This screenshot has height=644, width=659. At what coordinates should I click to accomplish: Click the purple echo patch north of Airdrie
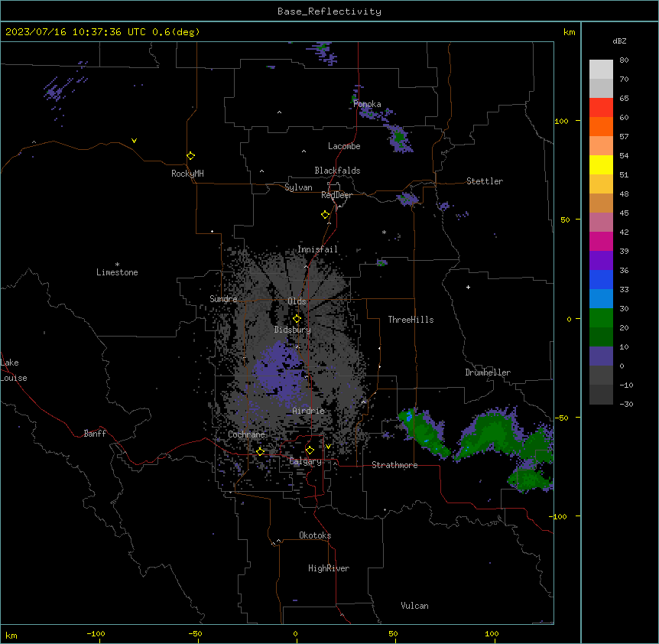click(x=278, y=369)
